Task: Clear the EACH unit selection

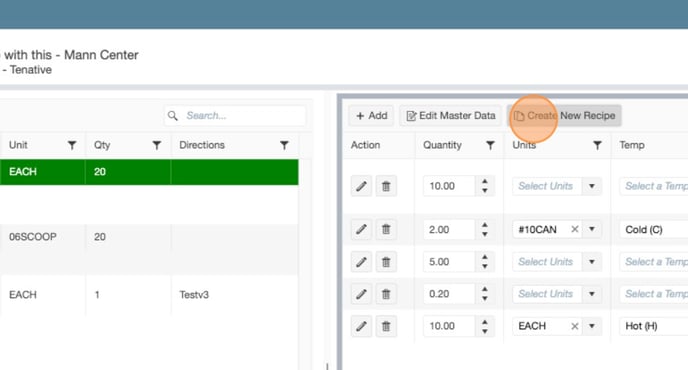Action: pyautogui.click(x=574, y=326)
